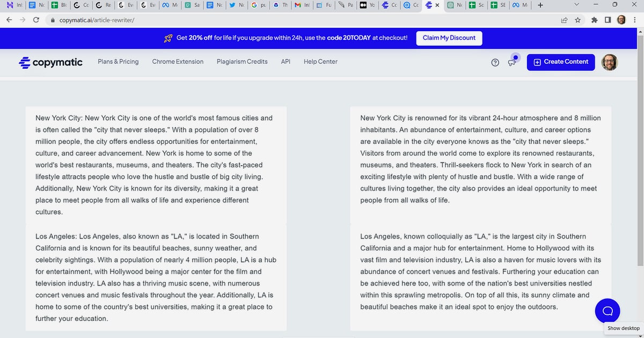Click the user profile avatar in header
The image size is (644, 338).
[609, 62]
